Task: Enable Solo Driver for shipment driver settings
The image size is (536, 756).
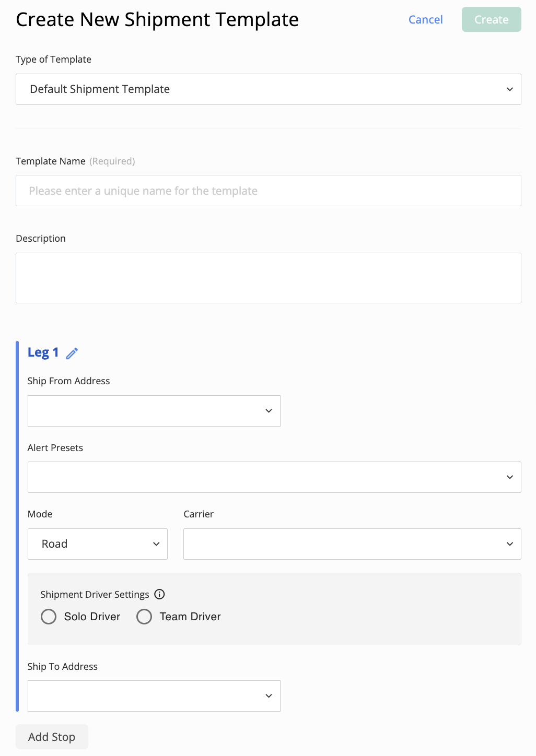Action: pos(48,617)
